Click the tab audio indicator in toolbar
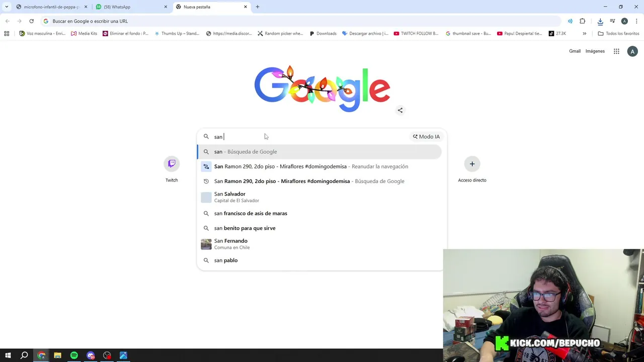The height and width of the screenshot is (362, 644). 570,21
